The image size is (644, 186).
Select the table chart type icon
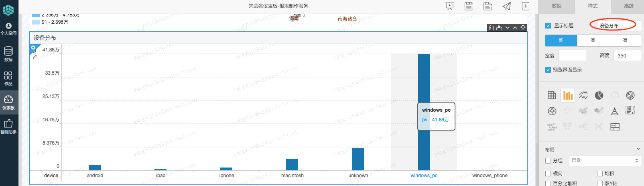pyautogui.click(x=552, y=95)
